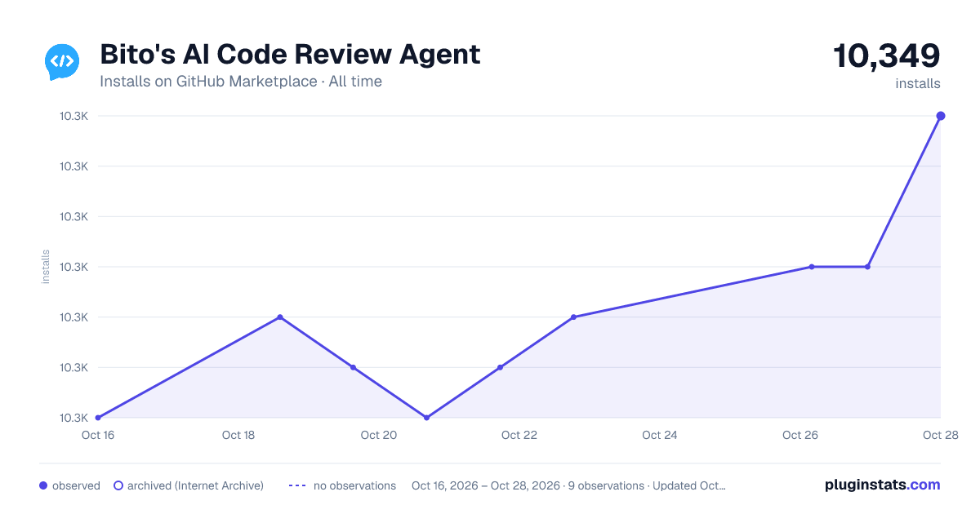Click the "Oct 24" axis label
Image resolution: width=980 pixels, height=514 pixels.
tap(660, 435)
